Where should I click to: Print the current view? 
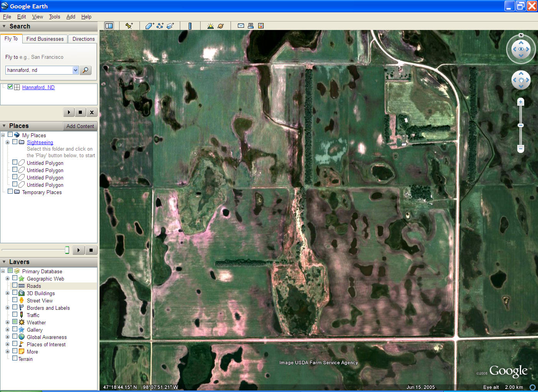pyautogui.click(x=251, y=26)
